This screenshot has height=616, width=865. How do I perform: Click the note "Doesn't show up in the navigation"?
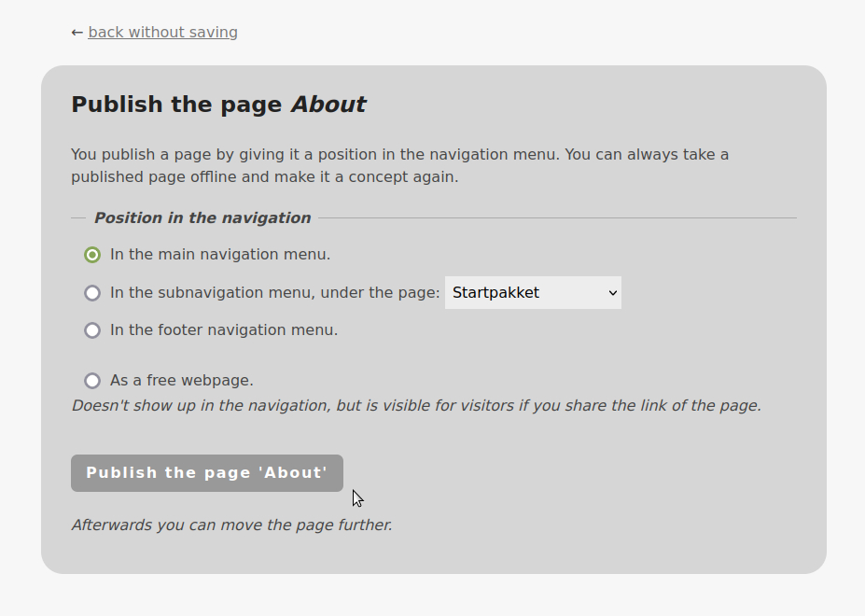(416, 406)
